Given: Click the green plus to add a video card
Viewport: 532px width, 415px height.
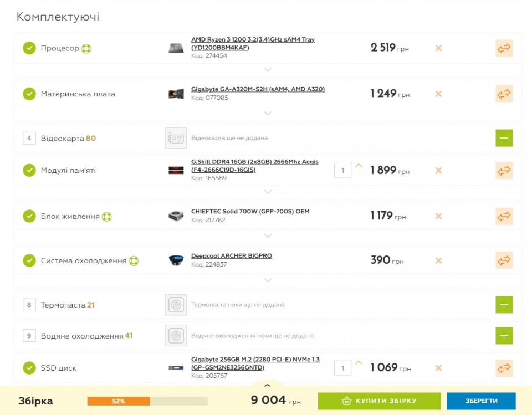Looking at the screenshot, I should [504, 138].
